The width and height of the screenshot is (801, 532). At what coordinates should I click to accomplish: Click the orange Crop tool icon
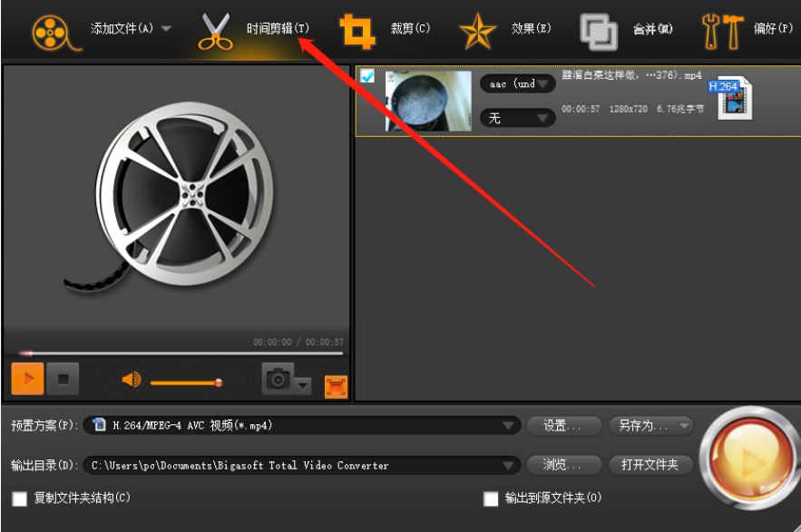(357, 32)
